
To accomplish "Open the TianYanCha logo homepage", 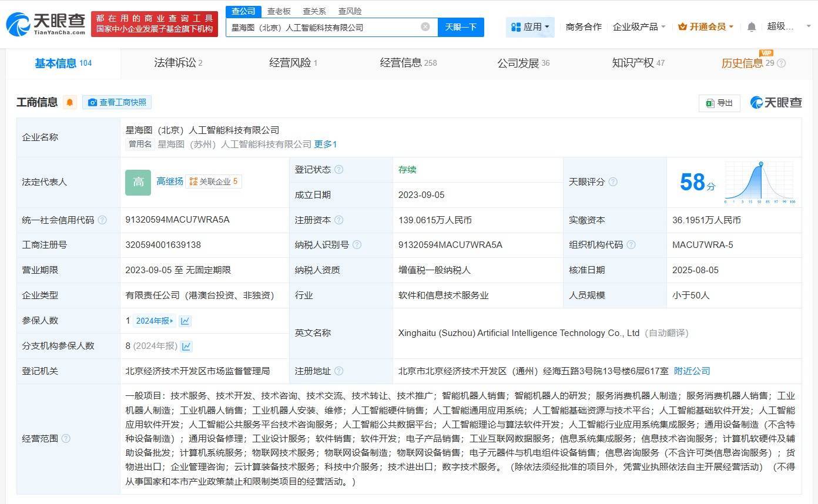I will coord(46,24).
